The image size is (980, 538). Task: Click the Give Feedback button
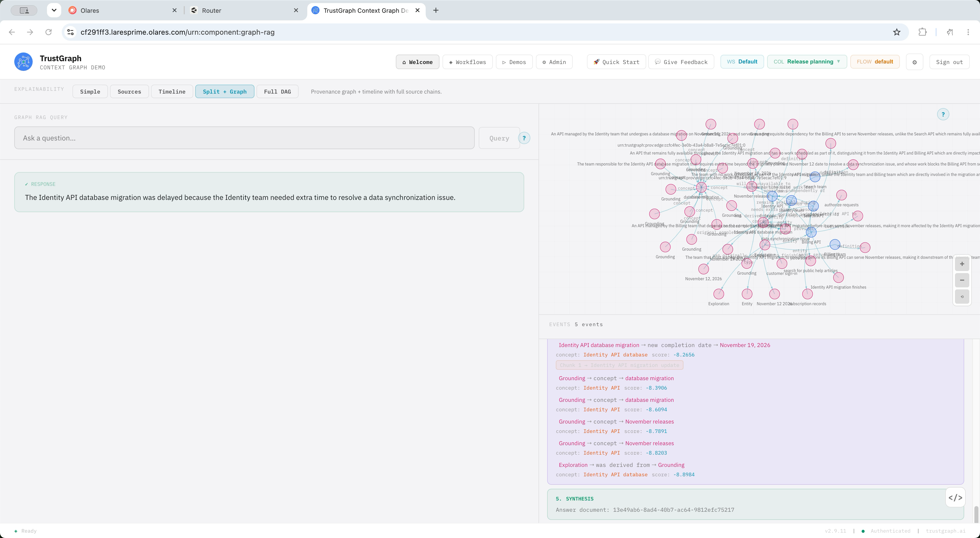point(681,62)
